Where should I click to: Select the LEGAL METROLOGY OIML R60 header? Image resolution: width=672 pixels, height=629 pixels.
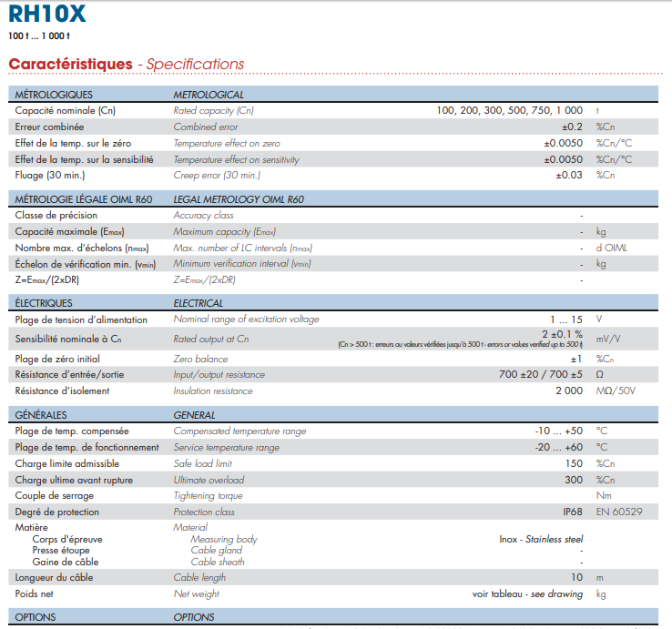point(239,199)
